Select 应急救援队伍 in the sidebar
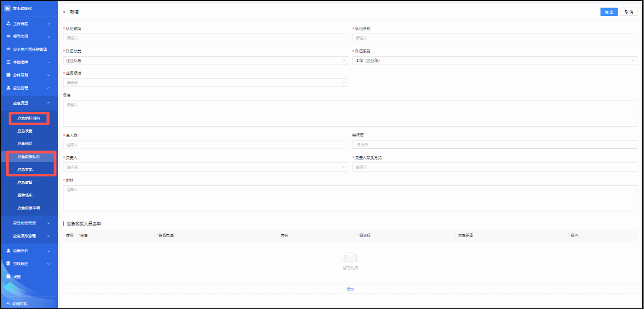This screenshot has width=644, height=309. [29, 157]
